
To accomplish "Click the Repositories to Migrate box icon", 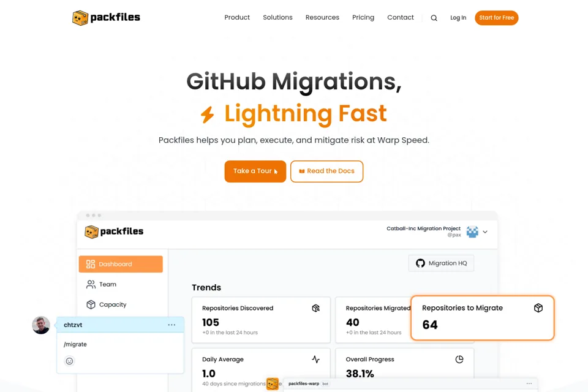I will [x=538, y=308].
